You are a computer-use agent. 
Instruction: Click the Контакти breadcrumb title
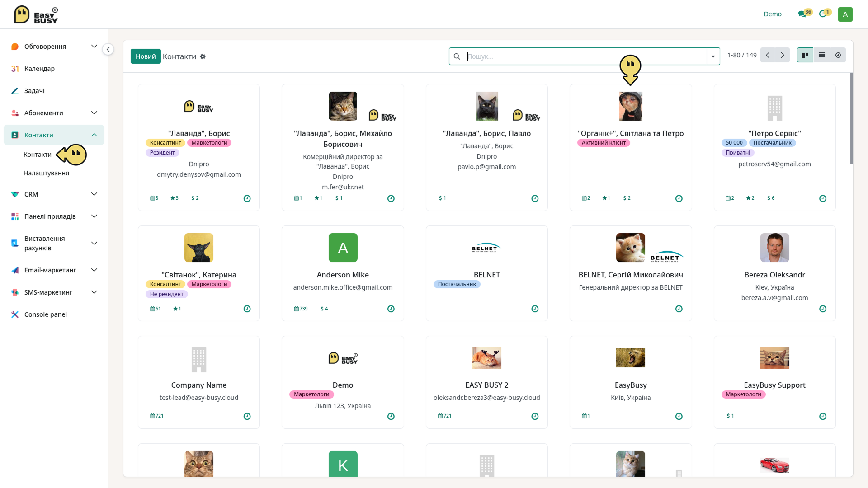coord(179,56)
